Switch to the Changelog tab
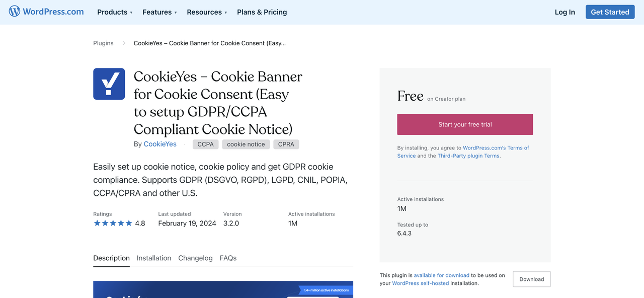644x298 pixels. pyautogui.click(x=195, y=258)
